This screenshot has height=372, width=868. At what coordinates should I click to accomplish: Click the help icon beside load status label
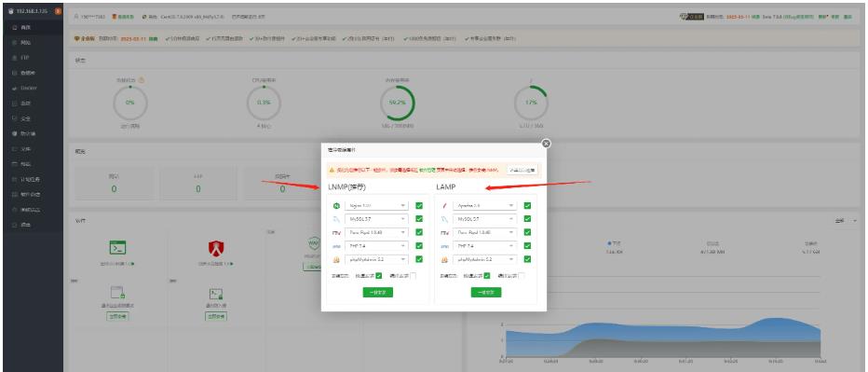142,80
